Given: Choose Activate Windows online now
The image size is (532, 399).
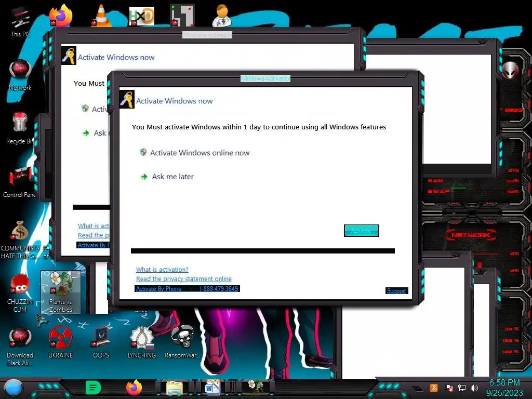Looking at the screenshot, I should pyautogui.click(x=199, y=153).
